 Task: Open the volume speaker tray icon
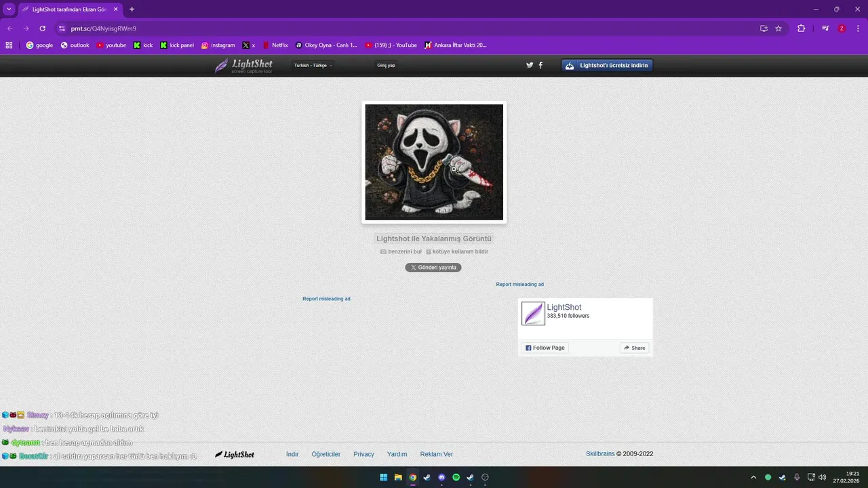coord(823,477)
